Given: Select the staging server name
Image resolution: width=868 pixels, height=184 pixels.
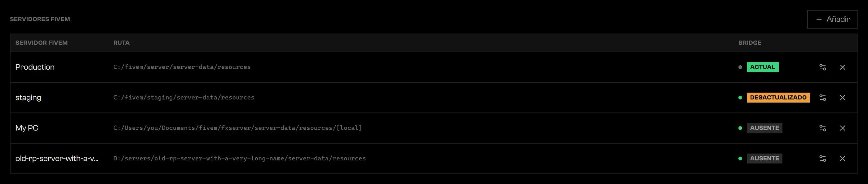Looking at the screenshot, I should pyautogui.click(x=28, y=98).
